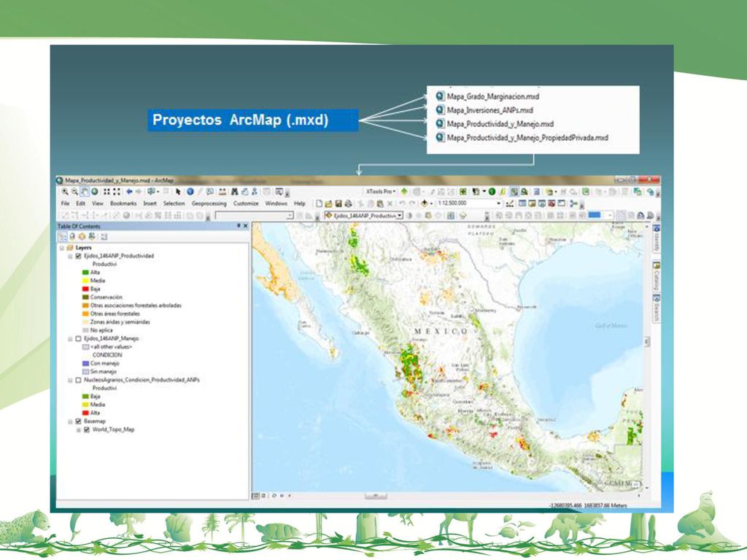Click the Con manejo color swatch

click(85, 363)
